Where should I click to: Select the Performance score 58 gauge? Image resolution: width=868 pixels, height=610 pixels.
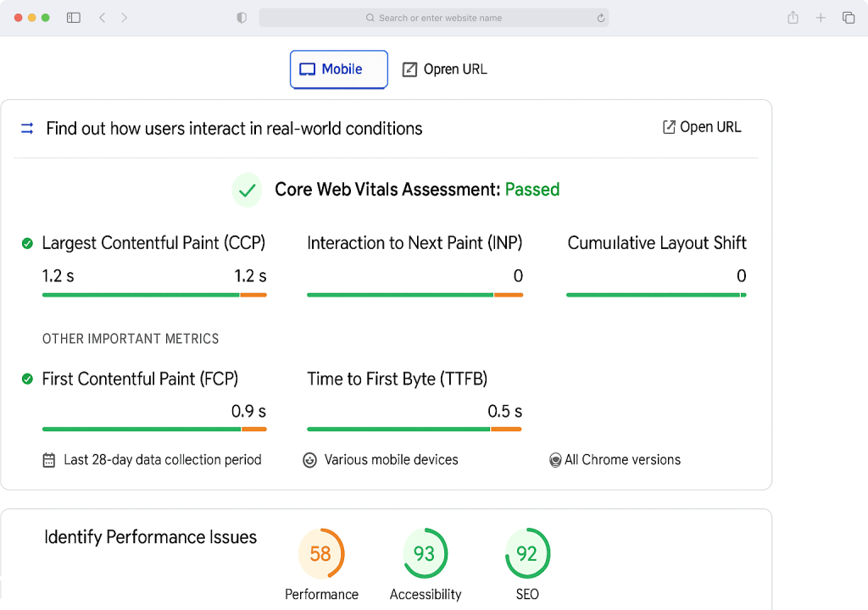click(x=321, y=553)
